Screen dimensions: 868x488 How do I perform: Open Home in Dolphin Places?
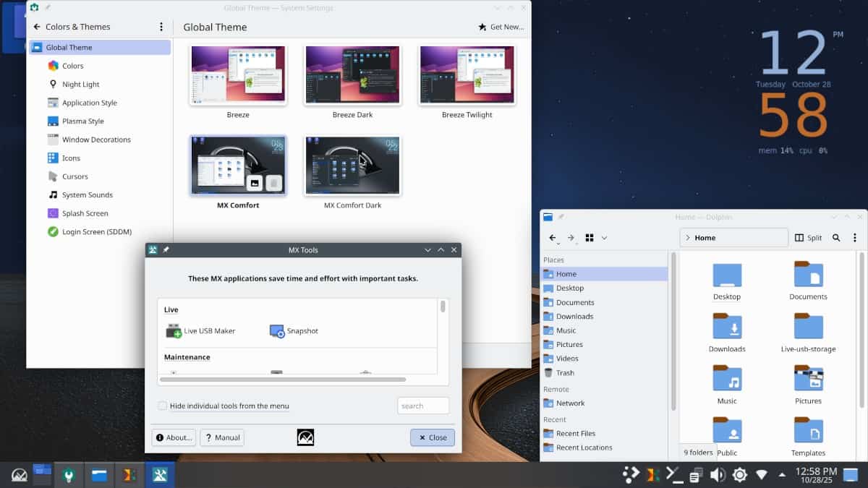604,274
